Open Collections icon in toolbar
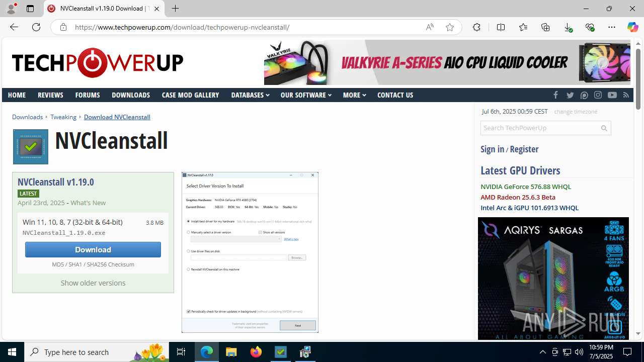 (545, 27)
